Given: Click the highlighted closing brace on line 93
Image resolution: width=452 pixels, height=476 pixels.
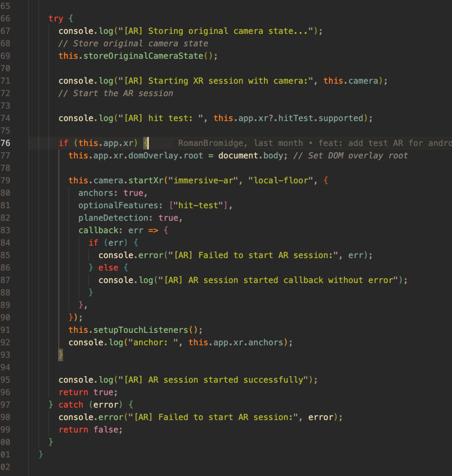Looking at the screenshot, I should click(x=61, y=355).
